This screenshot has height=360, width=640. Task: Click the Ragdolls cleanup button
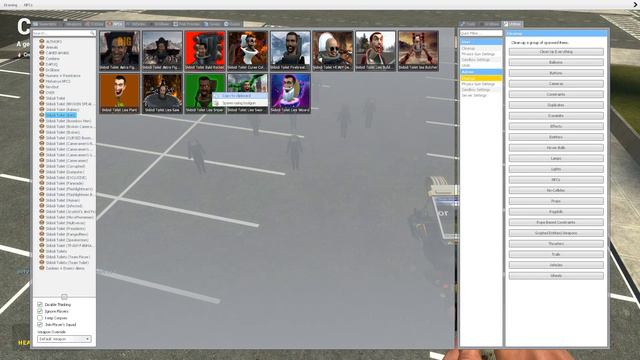[556, 212]
